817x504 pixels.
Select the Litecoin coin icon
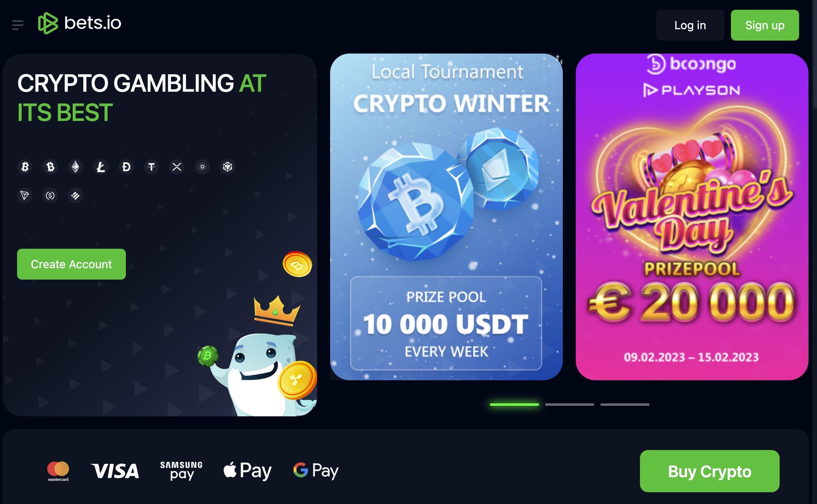pyautogui.click(x=101, y=167)
